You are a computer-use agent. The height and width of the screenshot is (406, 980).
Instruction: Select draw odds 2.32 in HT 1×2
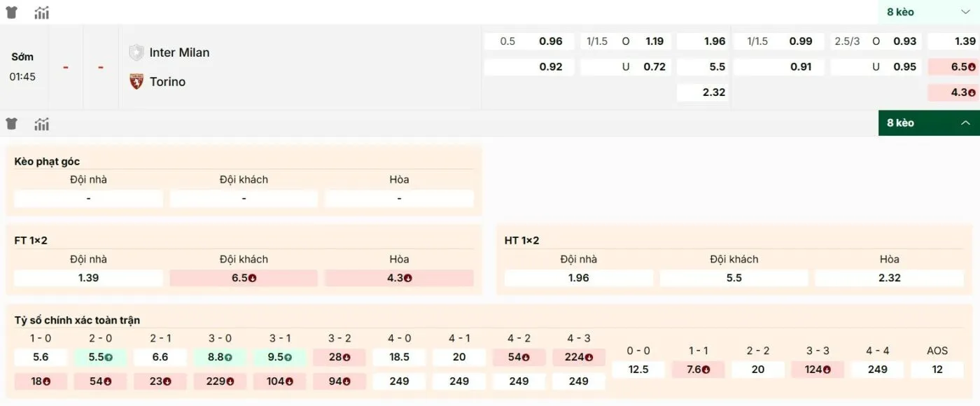click(x=889, y=277)
